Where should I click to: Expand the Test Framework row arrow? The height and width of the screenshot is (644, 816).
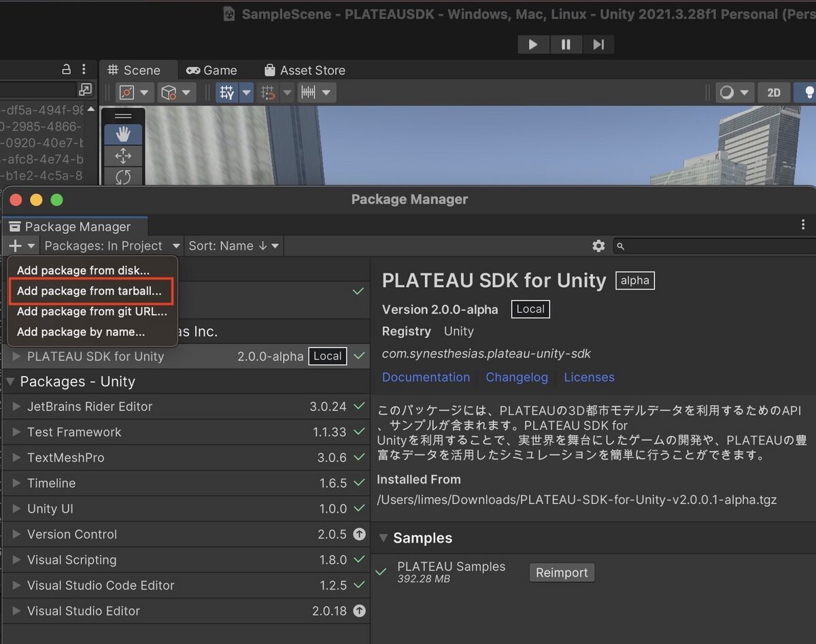[x=16, y=432]
